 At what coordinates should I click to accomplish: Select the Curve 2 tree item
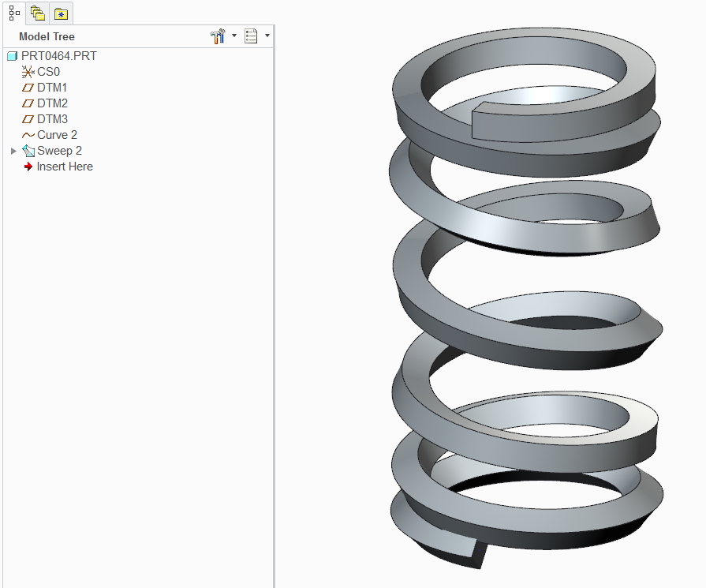coord(57,135)
